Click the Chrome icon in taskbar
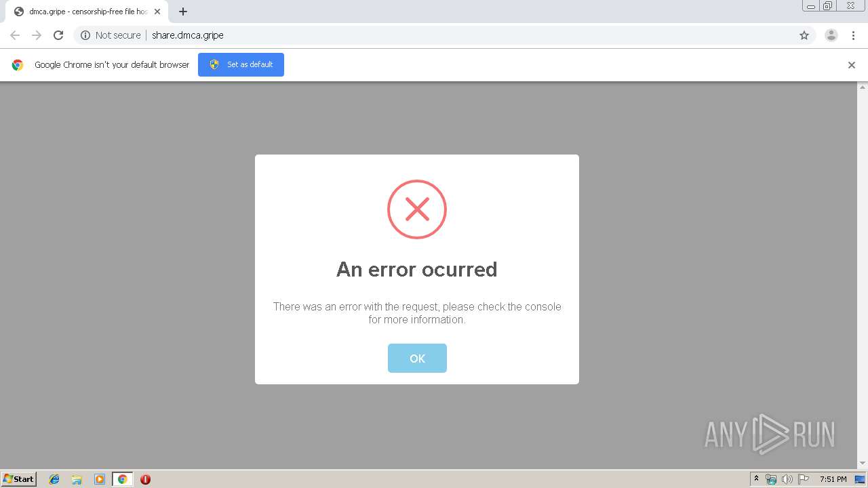The height and width of the screenshot is (488, 868). 122,479
